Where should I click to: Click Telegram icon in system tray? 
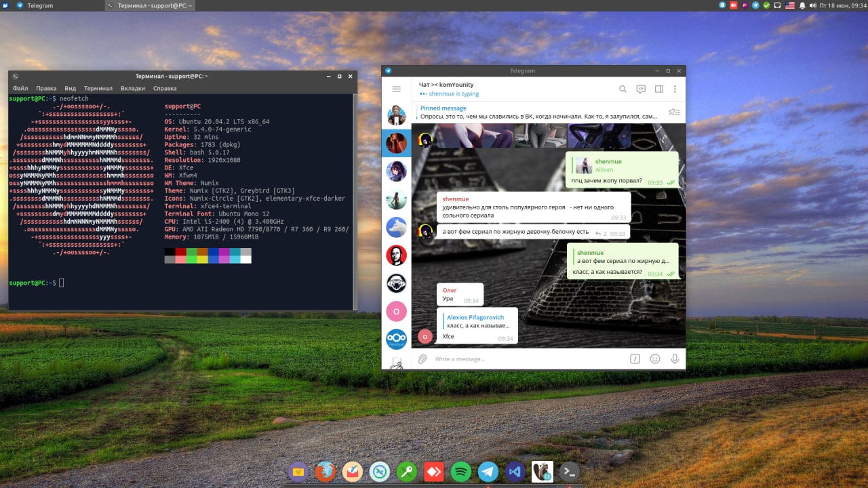[755, 5]
